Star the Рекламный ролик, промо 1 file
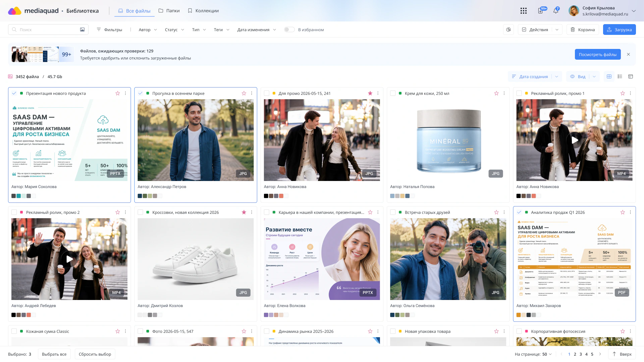 (x=623, y=93)
